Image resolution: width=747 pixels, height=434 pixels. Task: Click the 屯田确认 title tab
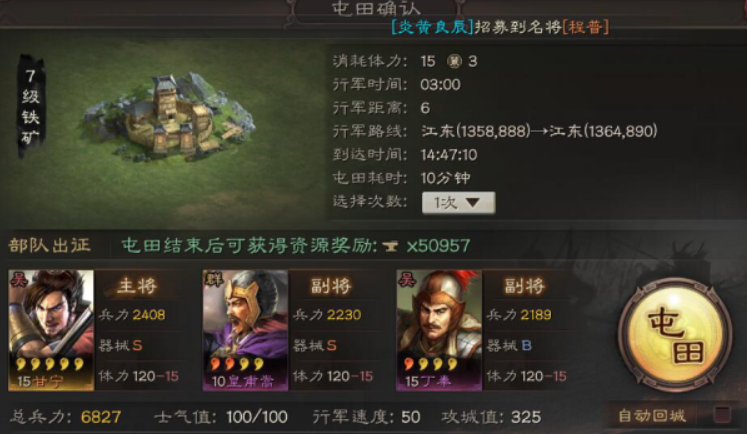point(376,9)
